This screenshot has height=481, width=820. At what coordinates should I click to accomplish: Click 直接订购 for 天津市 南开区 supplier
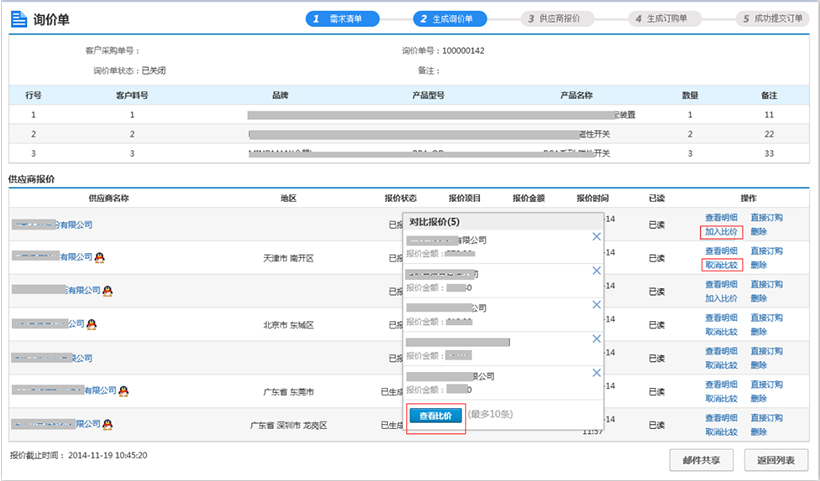point(767,251)
